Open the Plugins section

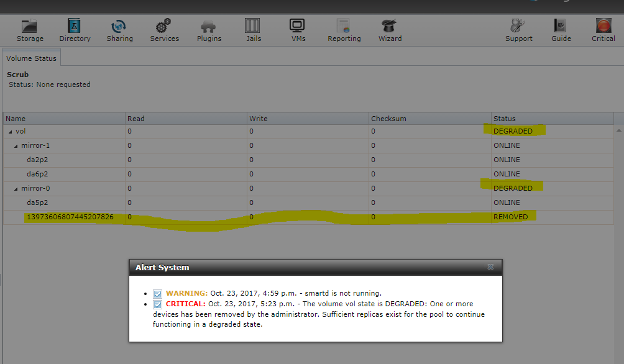[209, 30]
